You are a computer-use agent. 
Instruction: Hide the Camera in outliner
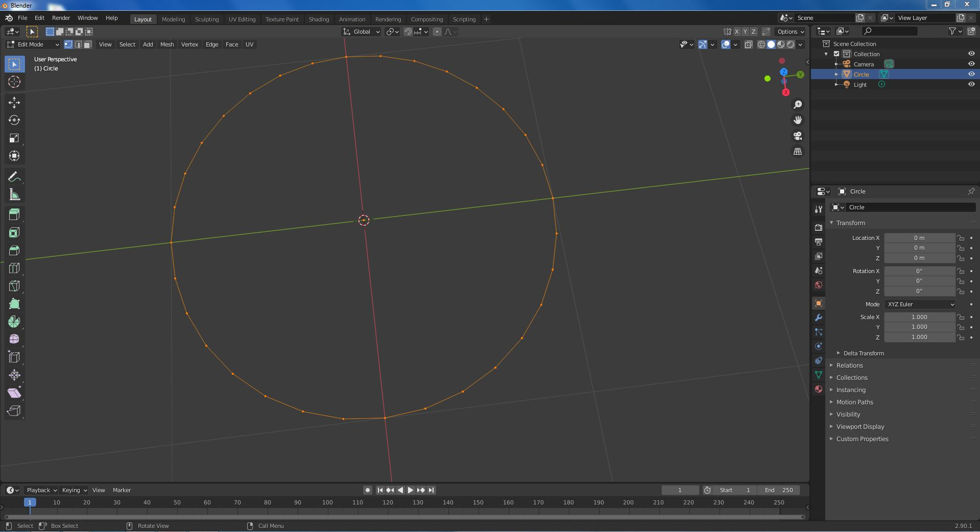click(x=971, y=64)
